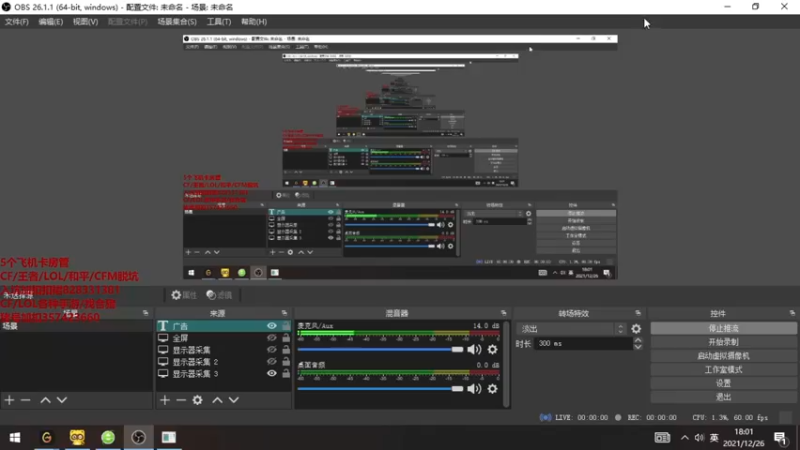Open the 属性 properties toolbar button
The width and height of the screenshot is (800, 450).
click(184, 295)
